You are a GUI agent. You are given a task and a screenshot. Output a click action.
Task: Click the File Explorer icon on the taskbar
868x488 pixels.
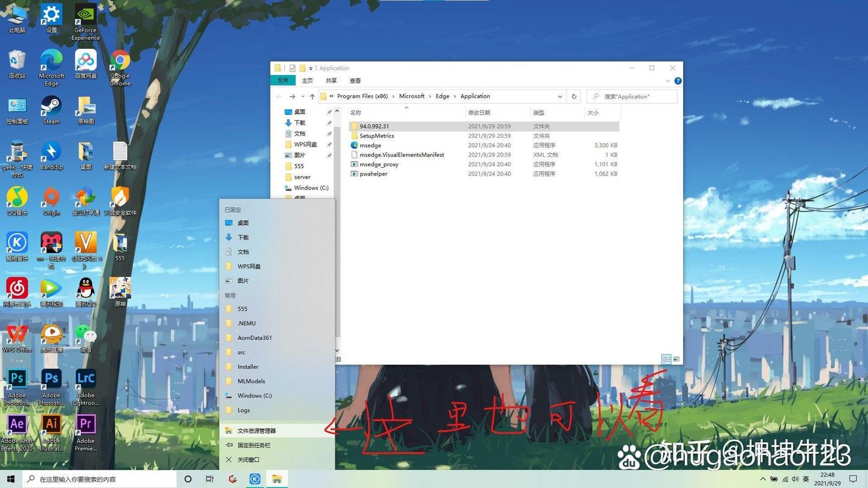[x=278, y=479]
